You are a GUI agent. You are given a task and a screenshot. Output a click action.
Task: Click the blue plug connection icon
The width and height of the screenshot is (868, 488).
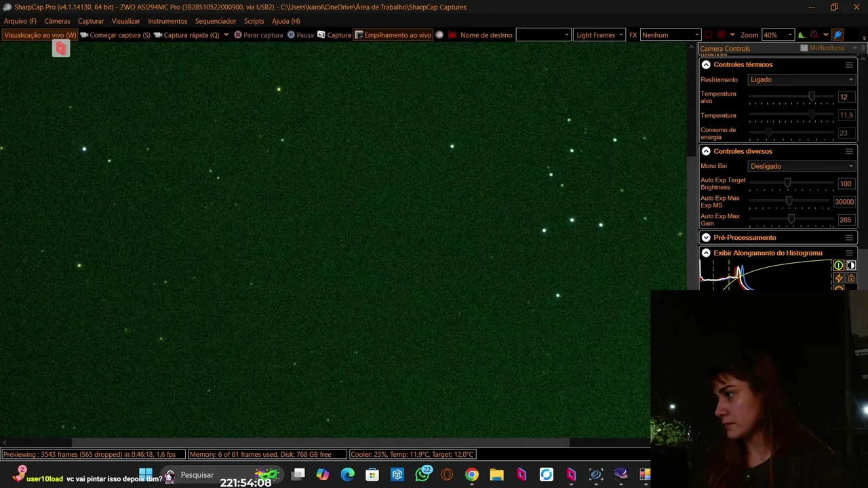837,35
